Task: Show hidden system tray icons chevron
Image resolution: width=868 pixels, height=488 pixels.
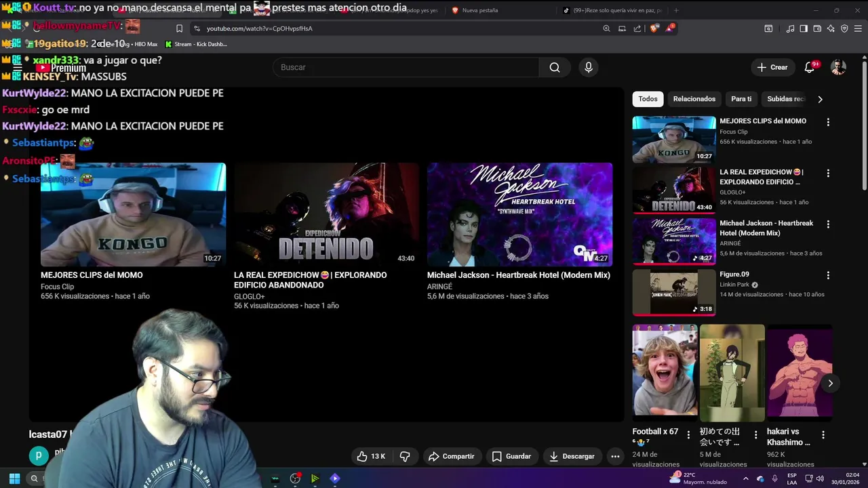Action: [x=745, y=479]
